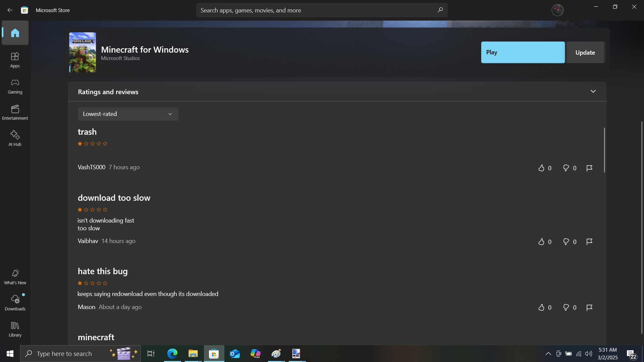Click the taskbar 'Type here to search' box
Image resolution: width=644 pixels, height=362 pixels.
click(80, 354)
